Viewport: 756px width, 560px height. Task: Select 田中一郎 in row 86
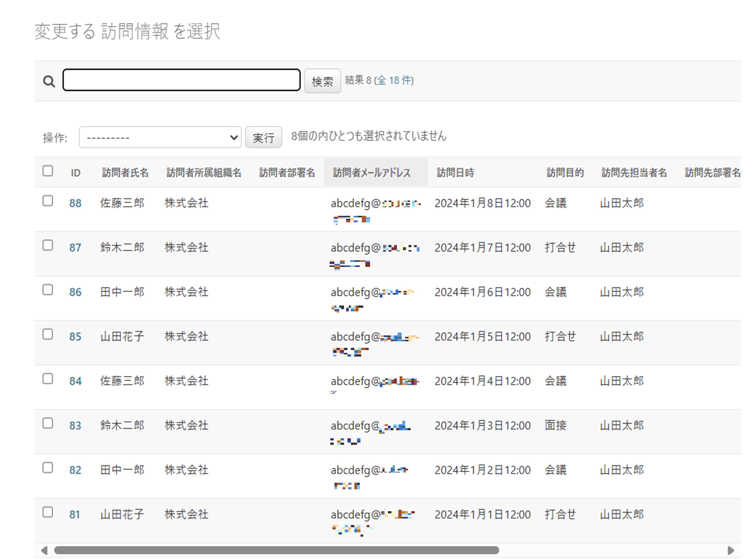click(x=122, y=292)
